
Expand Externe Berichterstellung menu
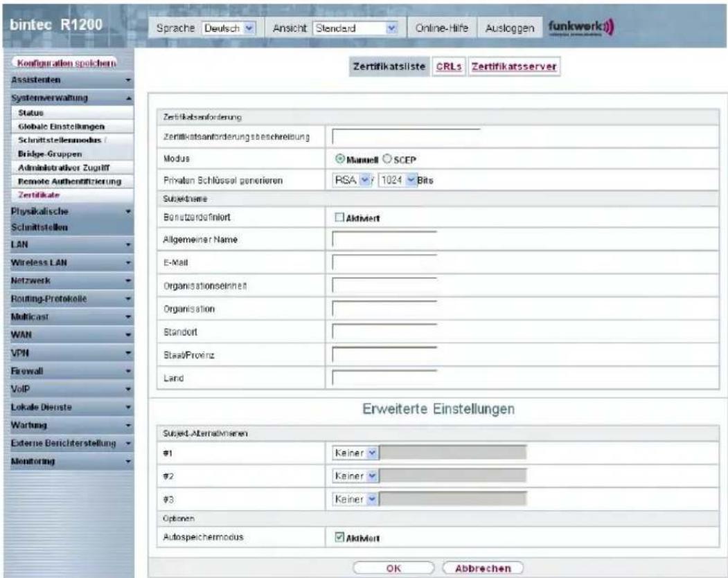coord(71,444)
